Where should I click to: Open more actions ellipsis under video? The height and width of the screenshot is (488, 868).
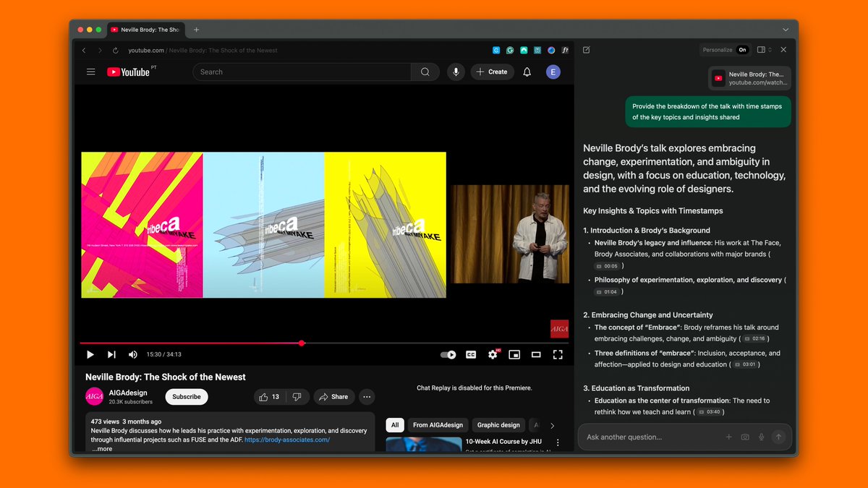(367, 397)
